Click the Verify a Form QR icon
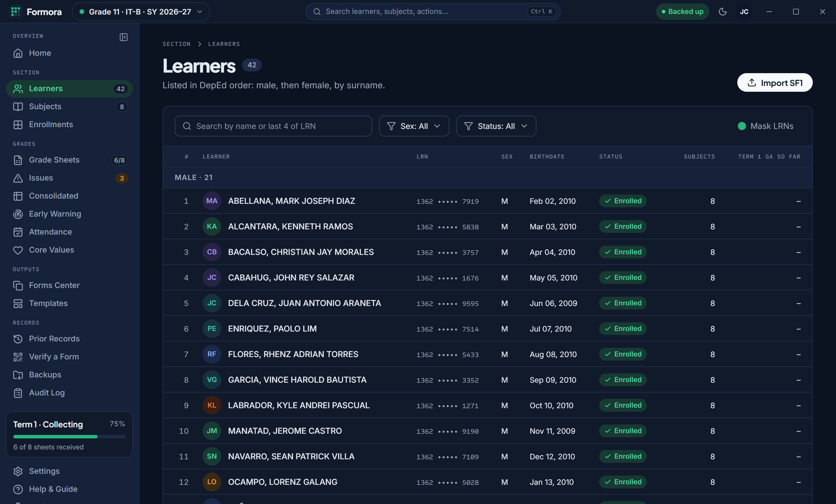Screen dimensions: 836x504 pyautogui.click(x=18, y=357)
